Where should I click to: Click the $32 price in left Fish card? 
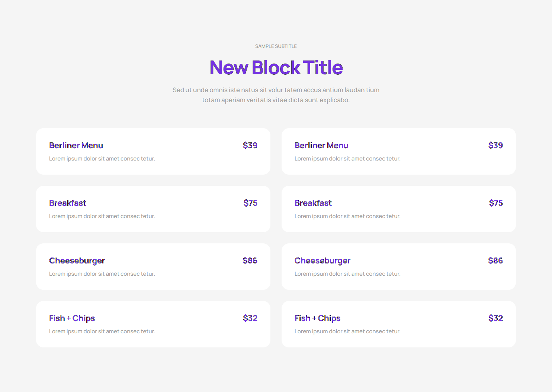(x=250, y=318)
